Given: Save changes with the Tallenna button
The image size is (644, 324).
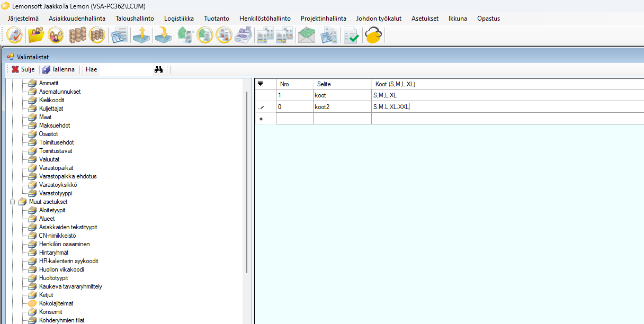Looking at the screenshot, I should [x=59, y=69].
